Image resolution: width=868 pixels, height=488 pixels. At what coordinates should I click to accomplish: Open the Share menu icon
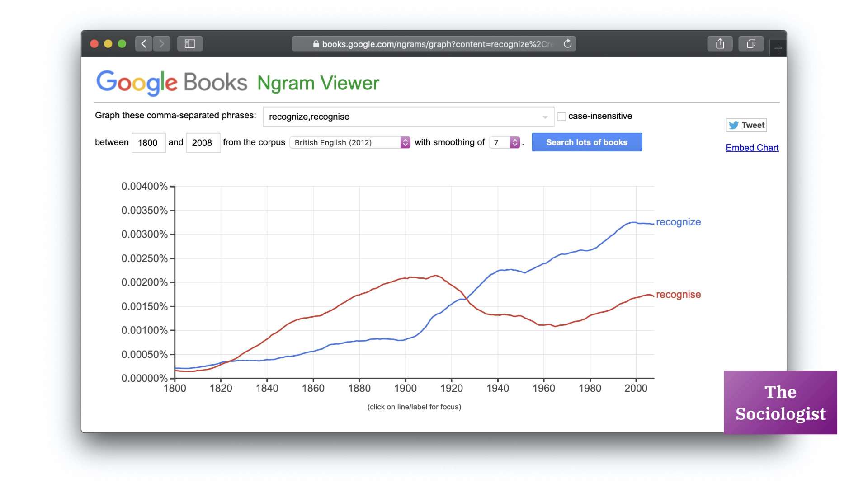click(x=720, y=44)
